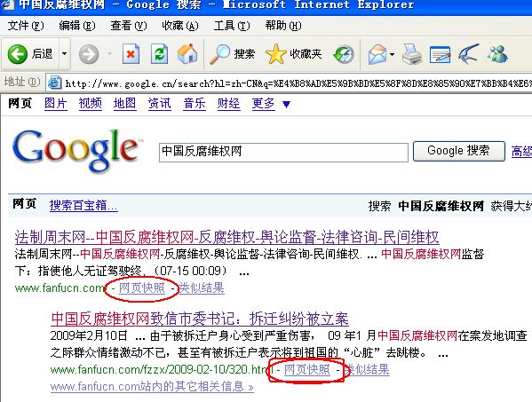Open the History clock icon
The height and width of the screenshot is (402, 532).
coord(344,54)
